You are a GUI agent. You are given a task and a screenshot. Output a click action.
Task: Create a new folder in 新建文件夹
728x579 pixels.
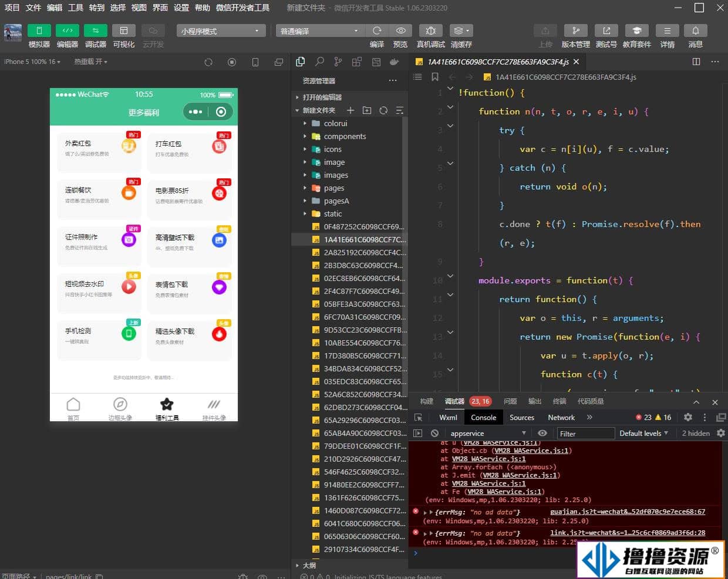point(367,110)
